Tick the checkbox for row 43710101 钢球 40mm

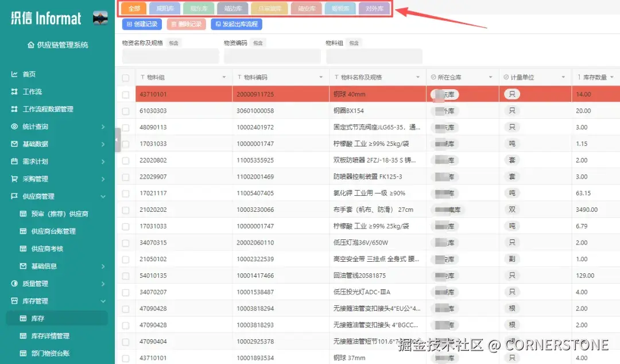pyautogui.click(x=126, y=95)
